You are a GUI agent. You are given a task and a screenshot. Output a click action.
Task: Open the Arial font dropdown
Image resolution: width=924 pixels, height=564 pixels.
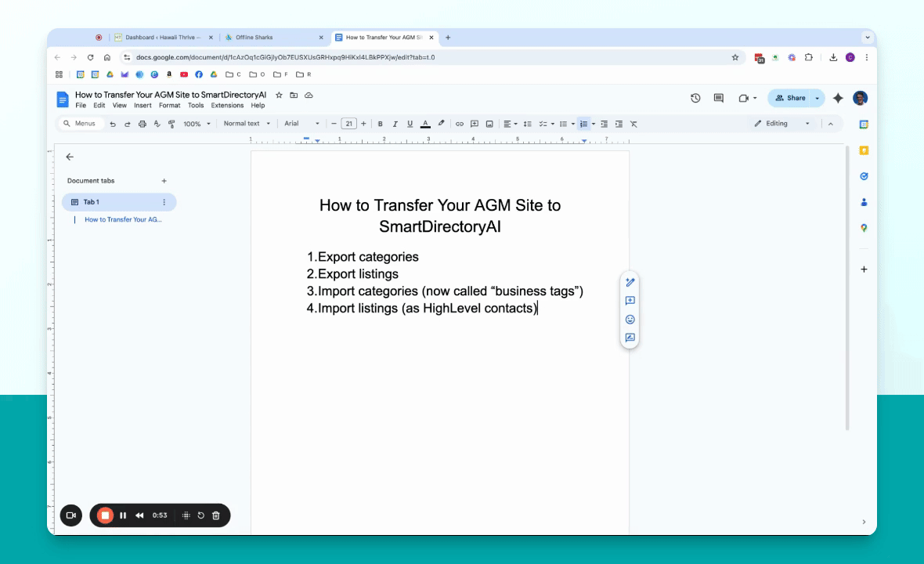tap(301, 124)
